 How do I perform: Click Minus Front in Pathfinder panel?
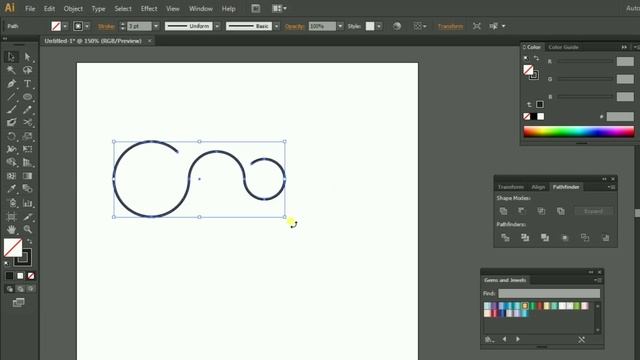click(x=522, y=211)
